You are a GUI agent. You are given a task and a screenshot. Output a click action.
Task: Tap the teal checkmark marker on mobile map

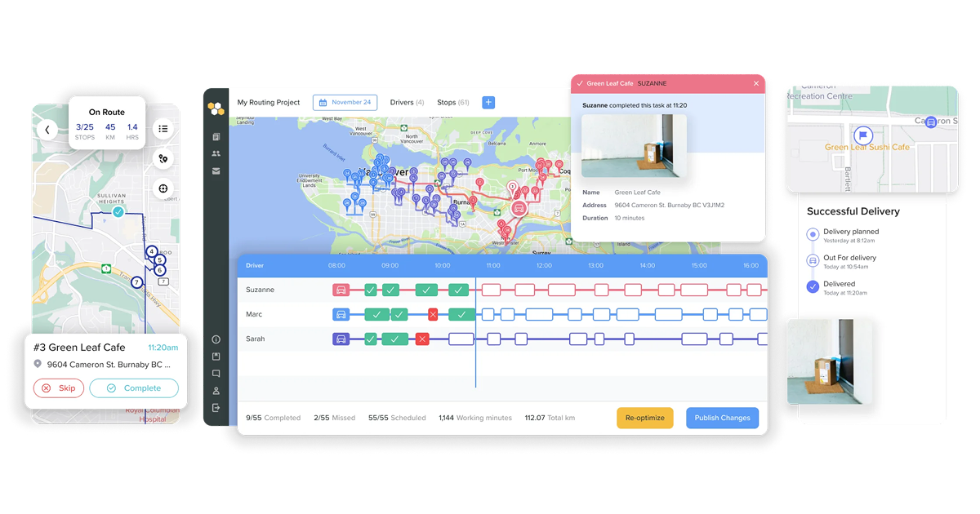pyautogui.click(x=118, y=211)
